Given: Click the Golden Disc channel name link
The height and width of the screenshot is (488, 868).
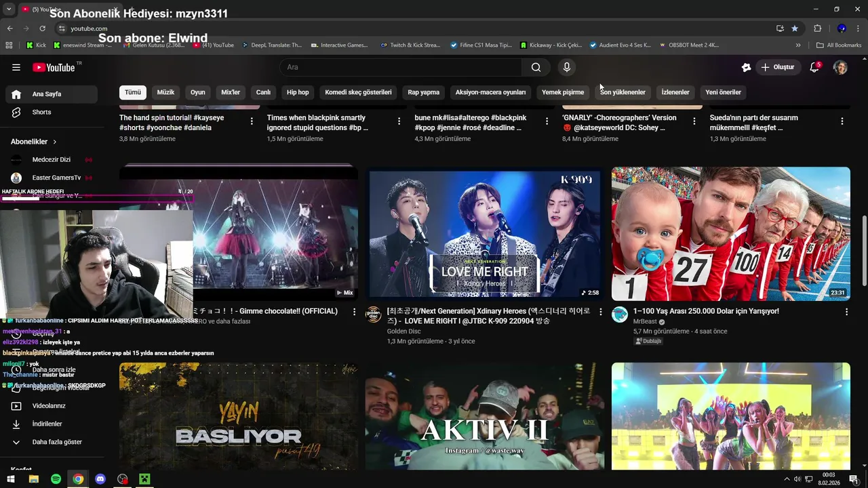Looking at the screenshot, I should click(x=403, y=331).
